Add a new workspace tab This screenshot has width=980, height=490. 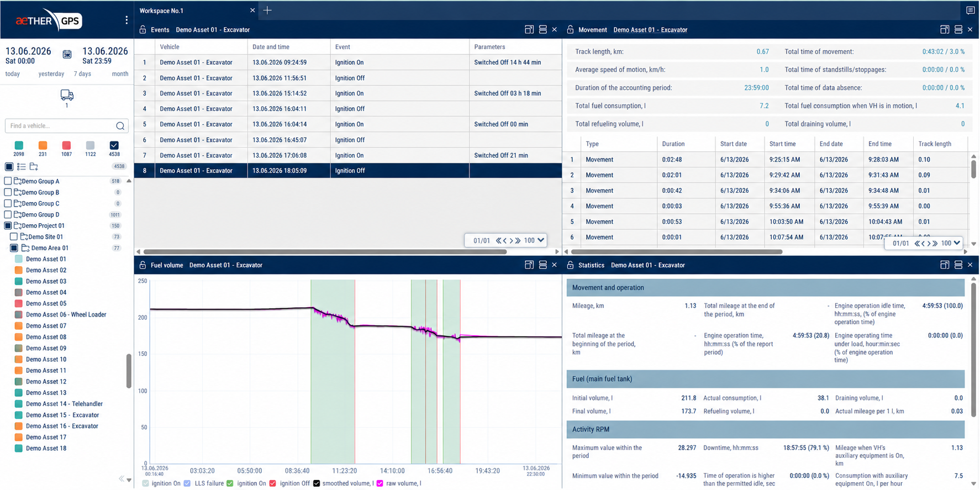pyautogui.click(x=267, y=10)
